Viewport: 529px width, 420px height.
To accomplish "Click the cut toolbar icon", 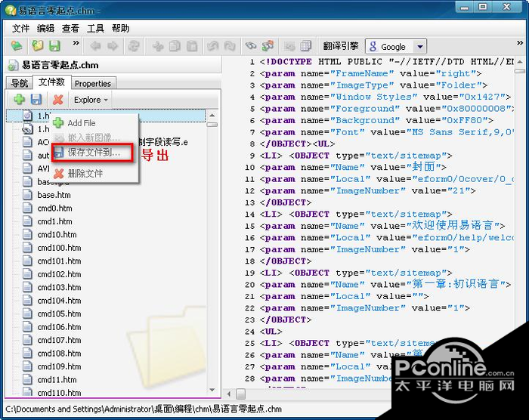I will pyautogui.click(x=157, y=46).
